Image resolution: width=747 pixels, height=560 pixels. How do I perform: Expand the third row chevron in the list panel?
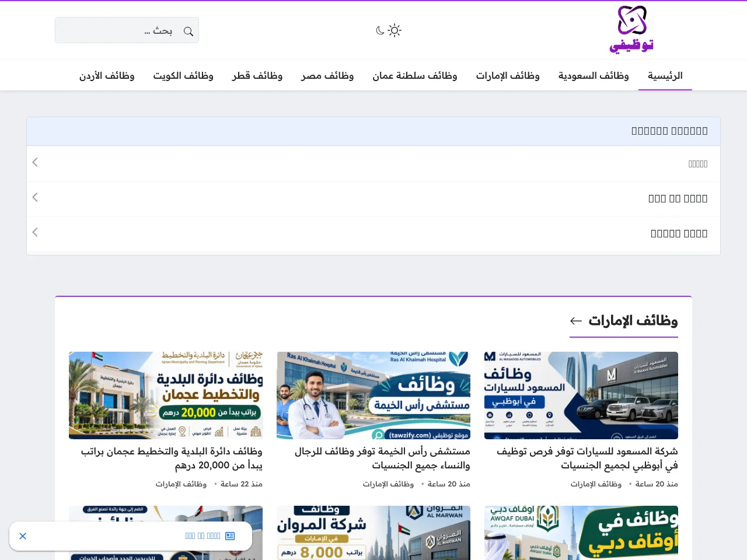tap(35, 232)
